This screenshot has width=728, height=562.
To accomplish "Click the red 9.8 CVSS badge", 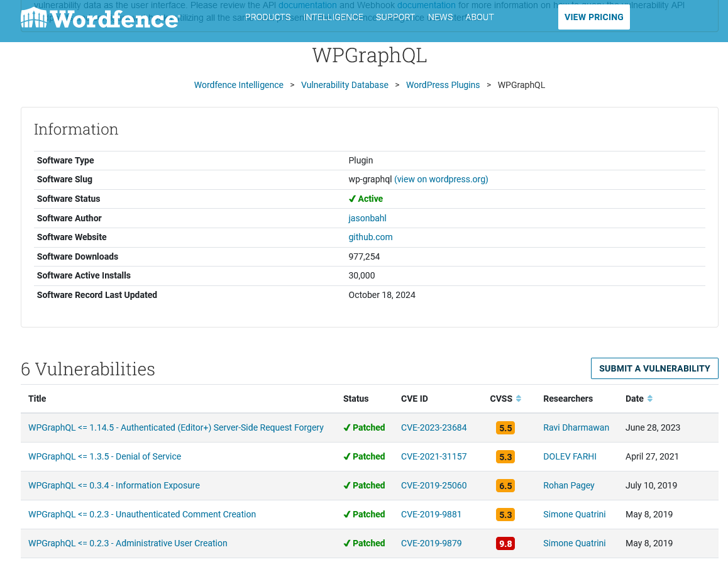I will [x=505, y=543].
